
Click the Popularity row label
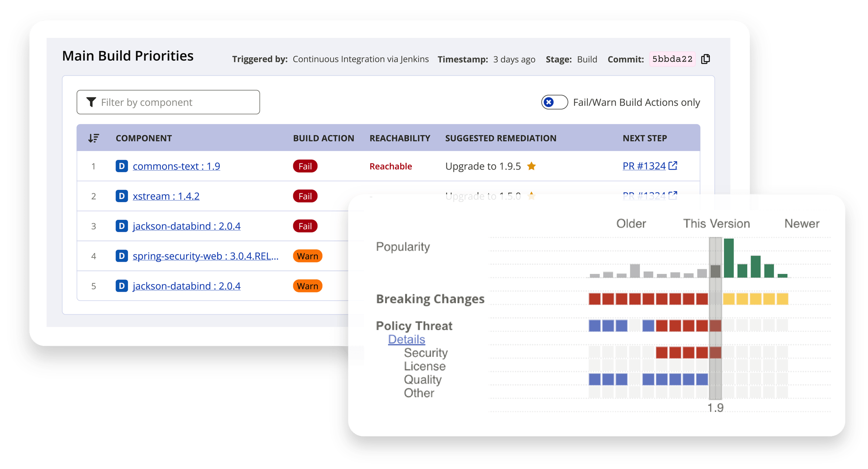click(x=403, y=247)
